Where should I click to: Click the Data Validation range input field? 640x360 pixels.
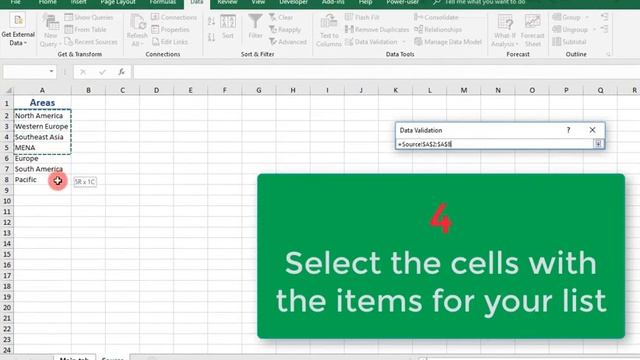click(494, 144)
